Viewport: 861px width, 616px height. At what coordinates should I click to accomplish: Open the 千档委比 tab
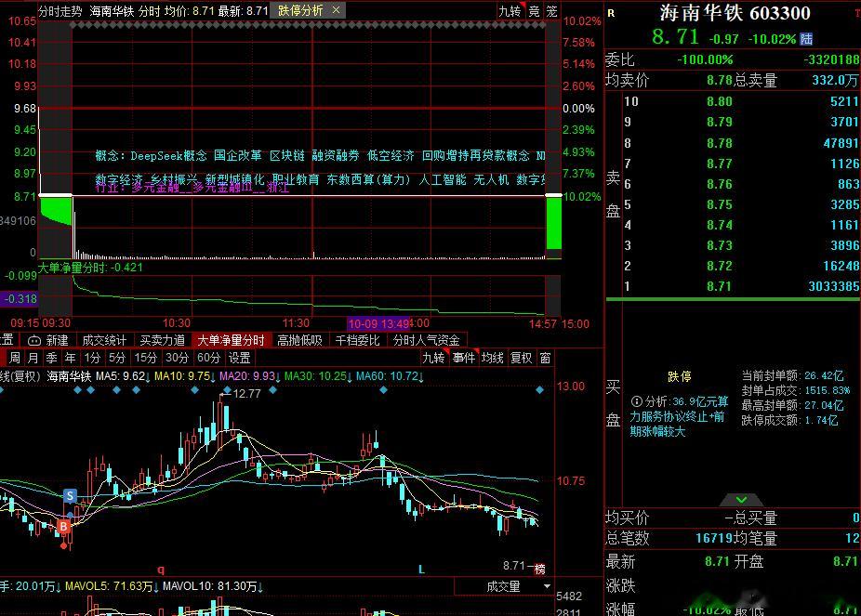pyautogui.click(x=357, y=340)
